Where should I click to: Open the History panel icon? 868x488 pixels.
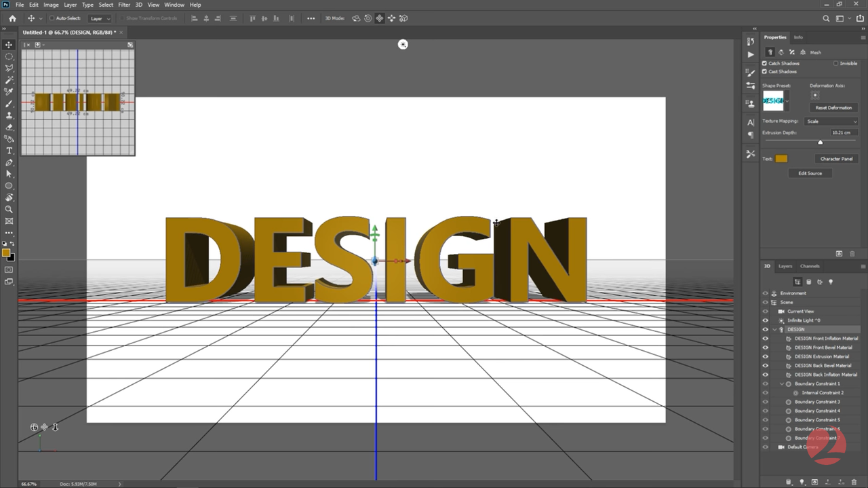pos(750,41)
